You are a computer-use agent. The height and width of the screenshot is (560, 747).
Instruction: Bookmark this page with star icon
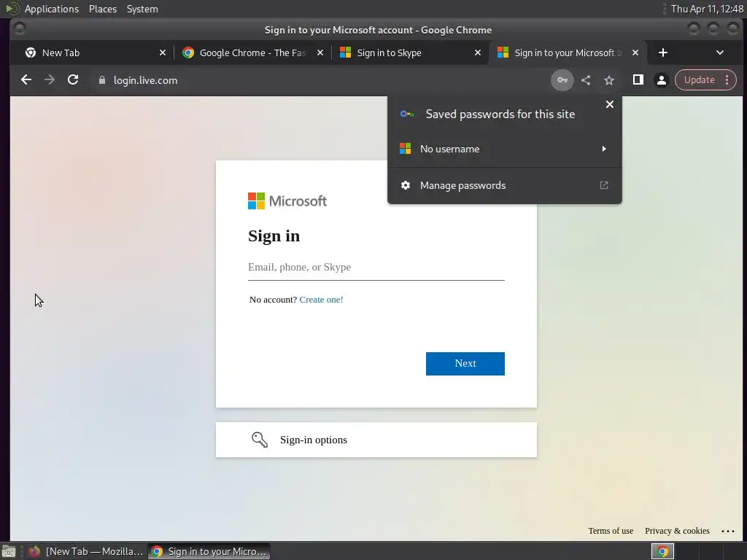coord(609,80)
